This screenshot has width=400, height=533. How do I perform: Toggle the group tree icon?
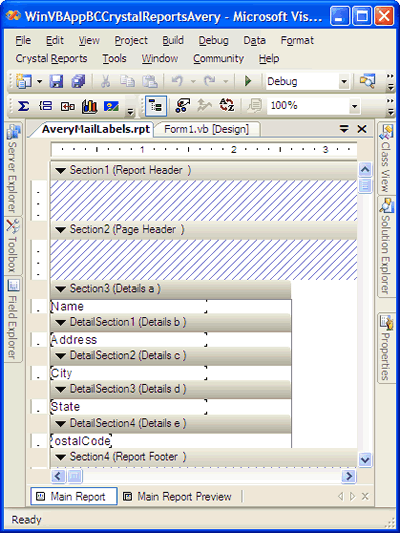[x=156, y=106]
